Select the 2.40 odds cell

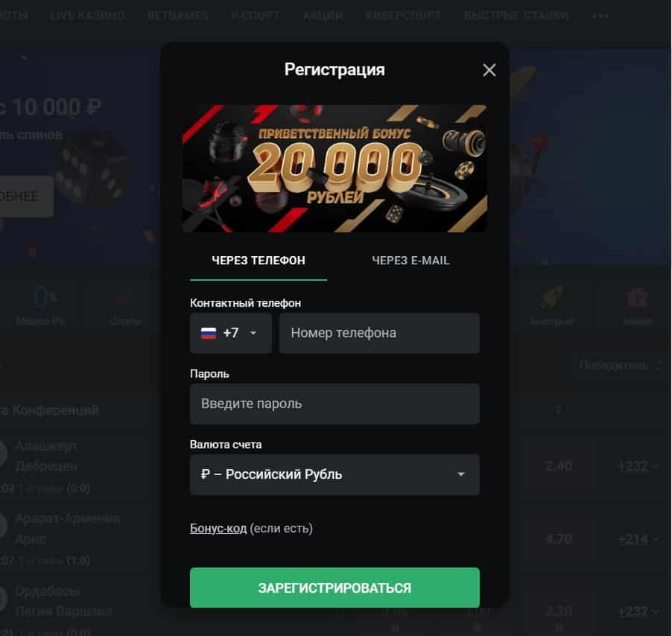coord(559,465)
